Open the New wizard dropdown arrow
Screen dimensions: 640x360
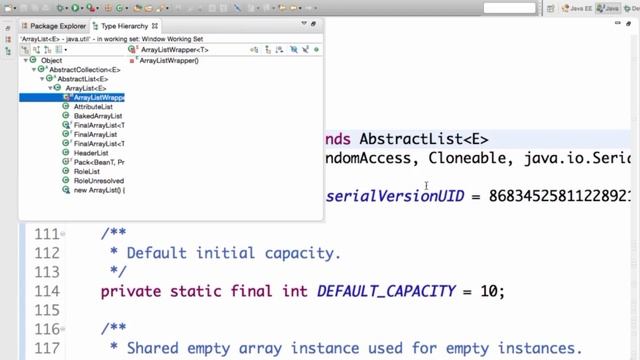(15, 8)
